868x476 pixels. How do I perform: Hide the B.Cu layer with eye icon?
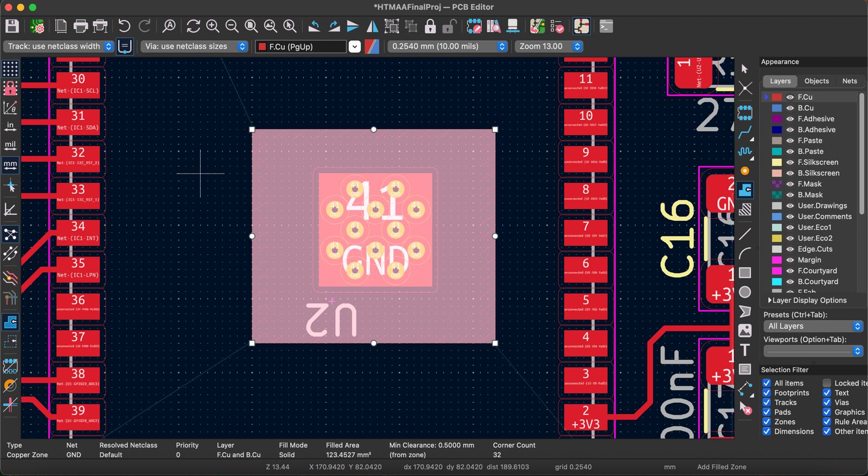coord(790,108)
